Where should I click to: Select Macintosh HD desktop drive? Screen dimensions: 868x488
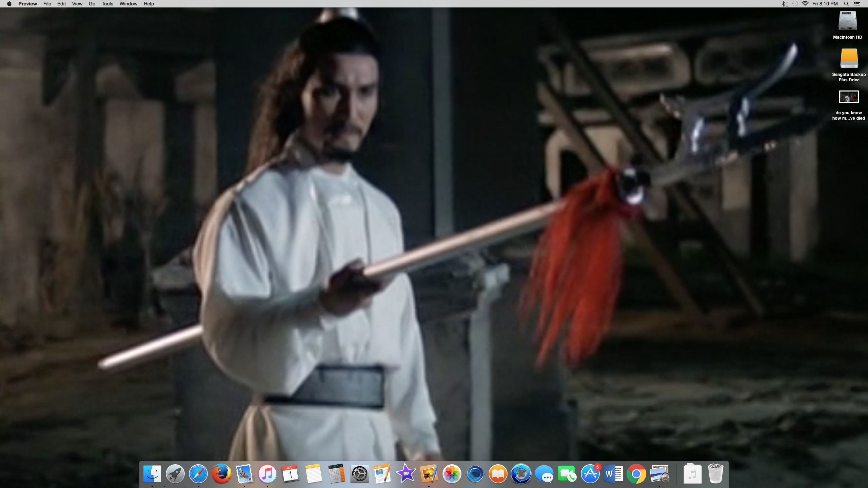click(x=848, y=21)
